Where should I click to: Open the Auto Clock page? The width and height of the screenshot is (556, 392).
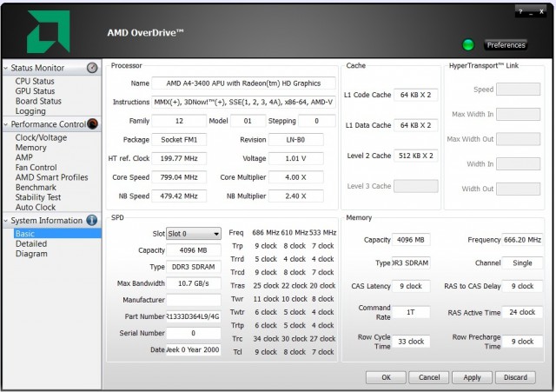(36, 207)
